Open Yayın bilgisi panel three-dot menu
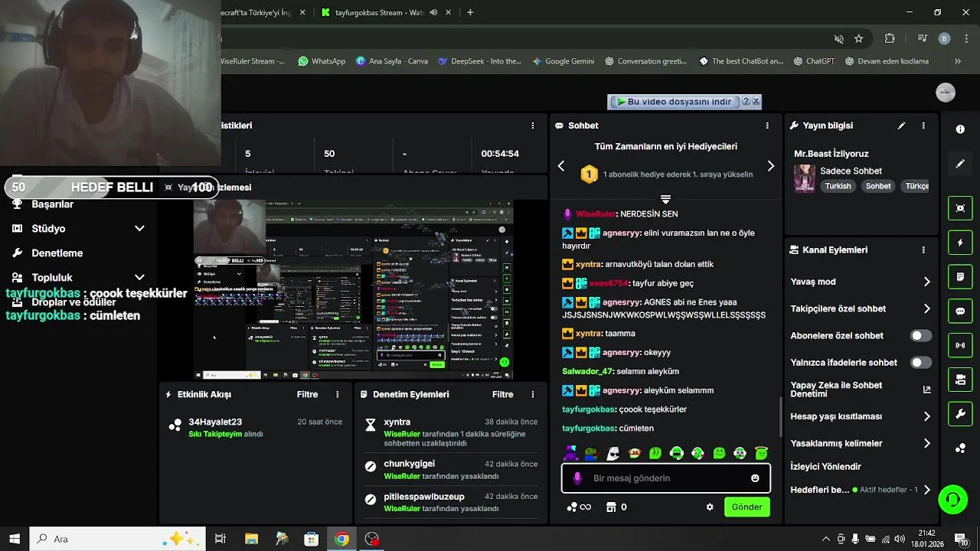The image size is (980, 551). [x=923, y=126]
